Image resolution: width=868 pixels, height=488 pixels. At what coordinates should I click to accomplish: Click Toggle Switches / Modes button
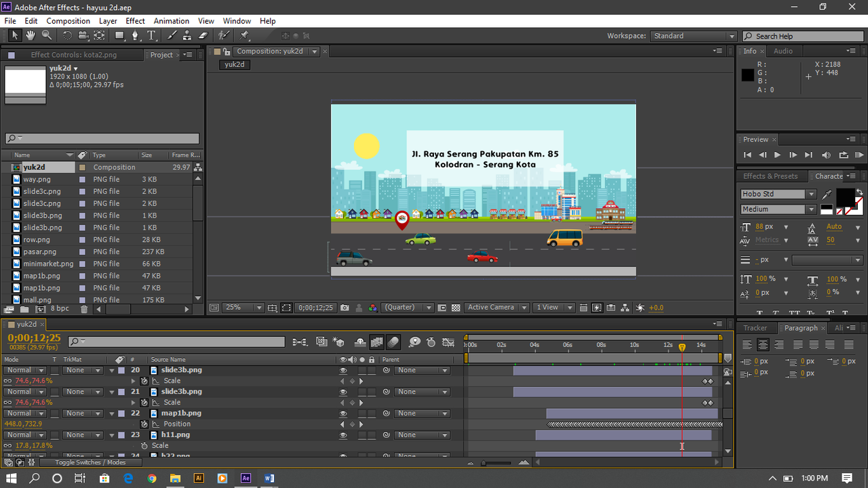coord(90,462)
